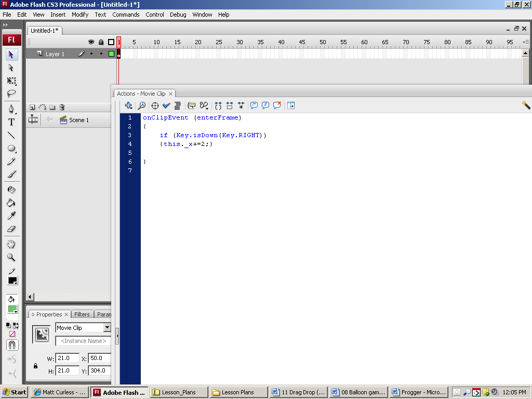The image size is (532, 399).
Task: Open the Control menu
Action: 154,15
